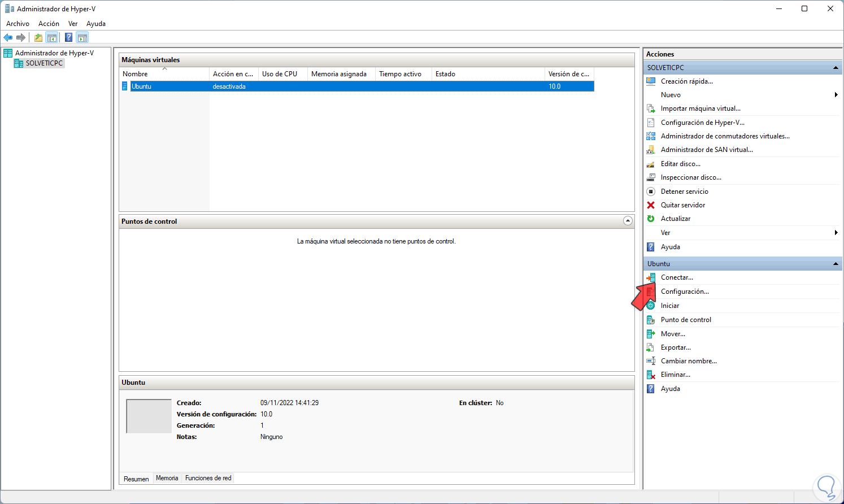Click the Conectar icon for Ubuntu
This screenshot has height=504, width=844.
coord(651,277)
